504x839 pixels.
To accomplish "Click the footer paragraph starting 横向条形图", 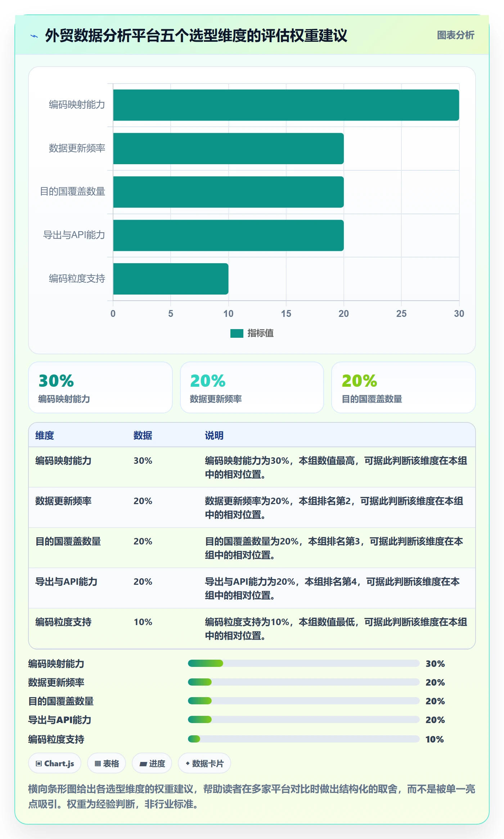I will (x=252, y=797).
